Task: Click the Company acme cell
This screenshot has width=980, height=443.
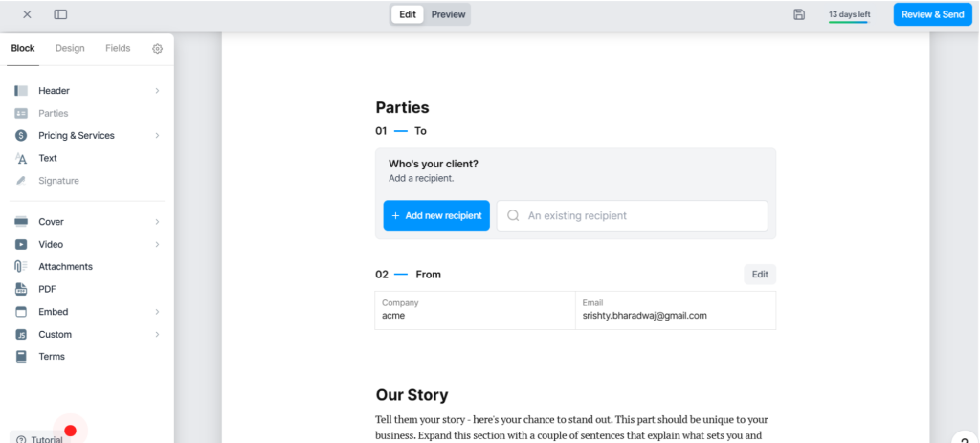Action: [x=475, y=310]
